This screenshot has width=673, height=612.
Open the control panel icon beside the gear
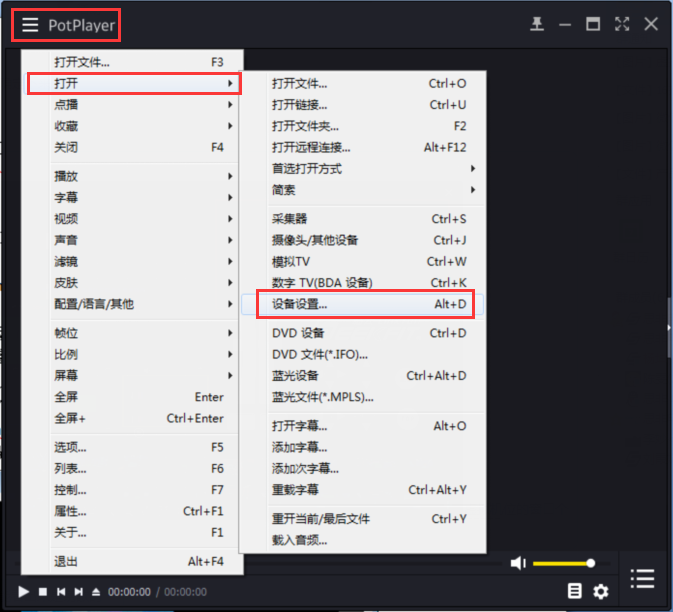(x=574, y=591)
